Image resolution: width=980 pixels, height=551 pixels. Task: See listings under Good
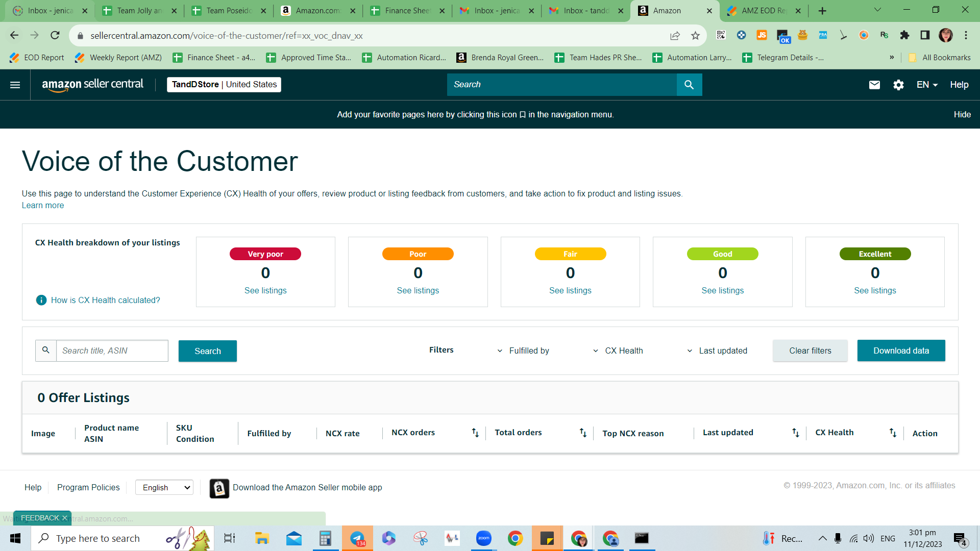723,290
